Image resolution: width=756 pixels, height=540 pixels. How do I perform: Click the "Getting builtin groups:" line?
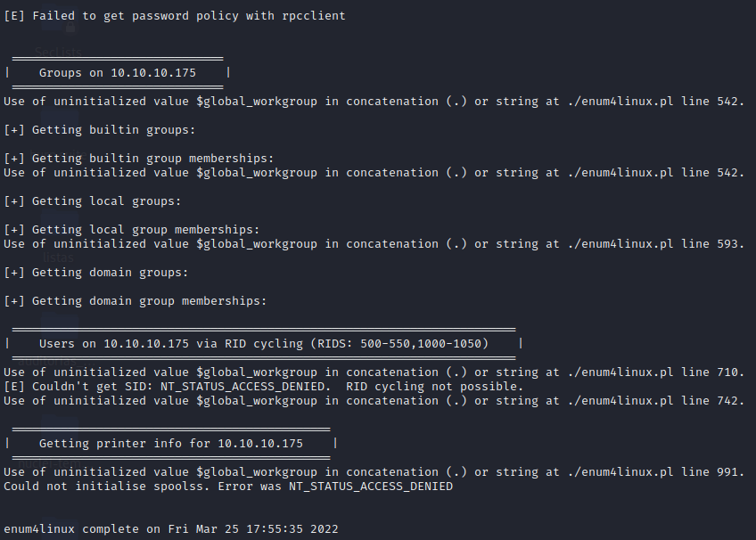pos(99,130)
